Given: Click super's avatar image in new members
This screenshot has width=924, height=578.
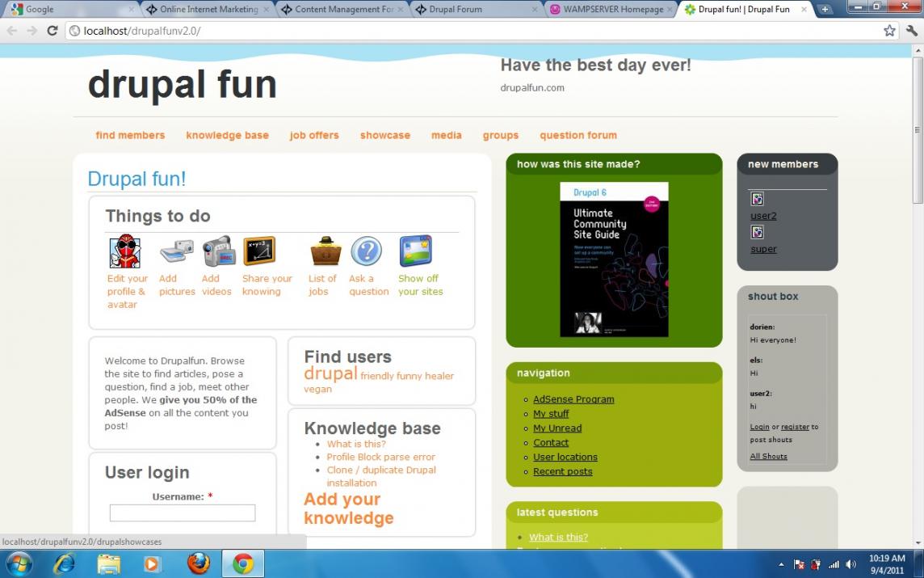Looking at the screenshot, I should (x=758, y=232).
